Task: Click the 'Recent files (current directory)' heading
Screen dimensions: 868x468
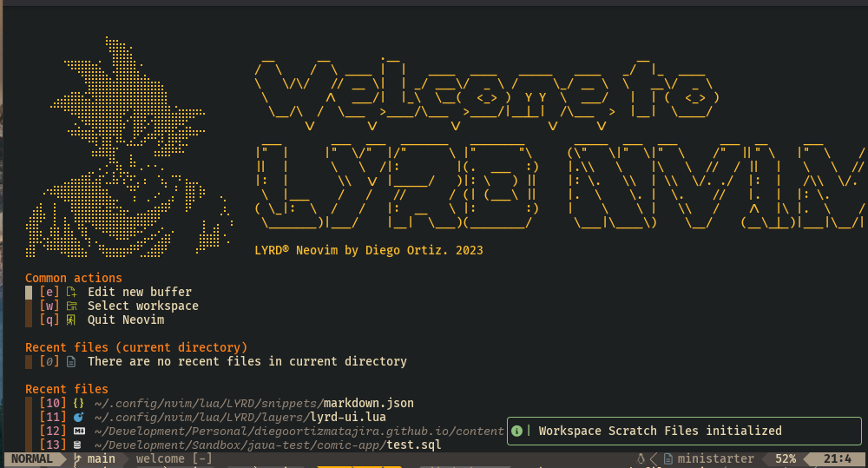Action: tap(136, 347)
